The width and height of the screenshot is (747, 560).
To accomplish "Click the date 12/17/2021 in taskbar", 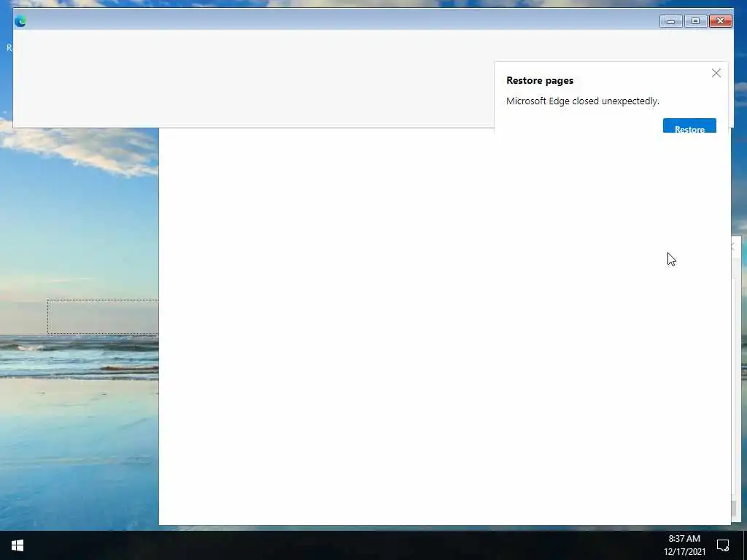I will tap(684, 551).
